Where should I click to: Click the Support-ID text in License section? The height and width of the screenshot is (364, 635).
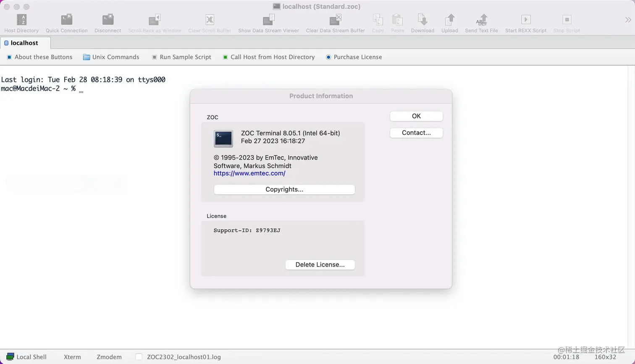[x=247, y=230]
